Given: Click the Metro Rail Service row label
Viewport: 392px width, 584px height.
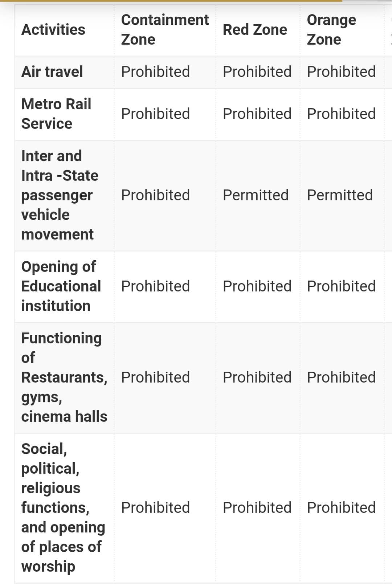Looking at the screenshot, I should 56,114.
